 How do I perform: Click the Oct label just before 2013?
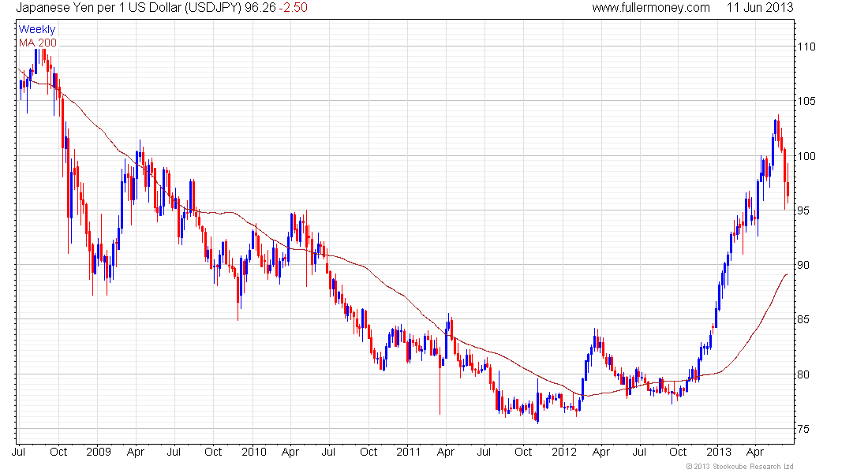(678, 452)
